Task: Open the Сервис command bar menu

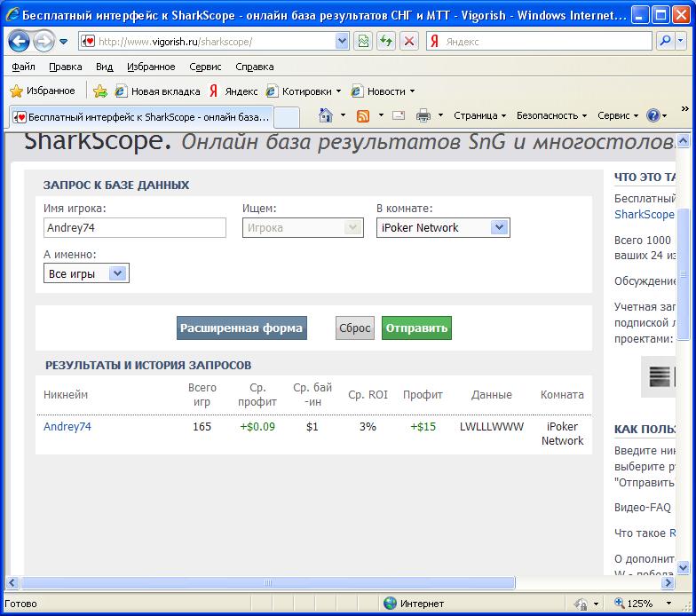Action: coord(618,115)
